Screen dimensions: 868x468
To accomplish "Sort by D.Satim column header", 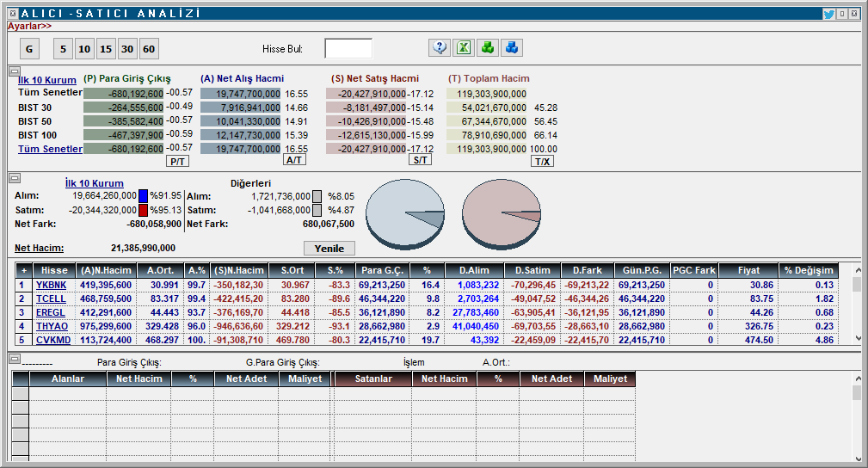I will [532, 270].
